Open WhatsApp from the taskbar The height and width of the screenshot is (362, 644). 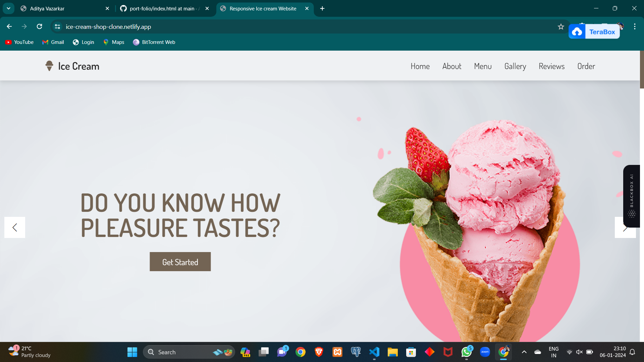[x=466, y=352]
